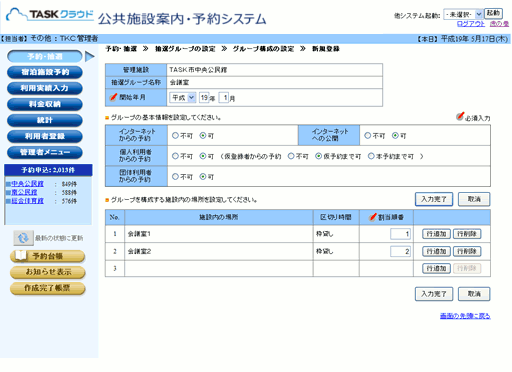512x372 pixels.
Task: Click the 予約申込: 2,013件 header
Action: tap(48, 170)
